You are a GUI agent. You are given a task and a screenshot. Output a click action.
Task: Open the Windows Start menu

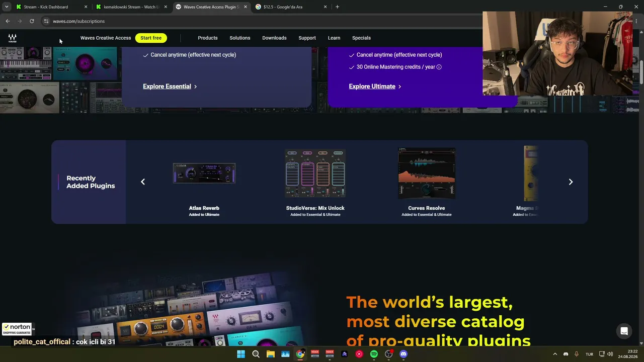click(x=240, y=354)
